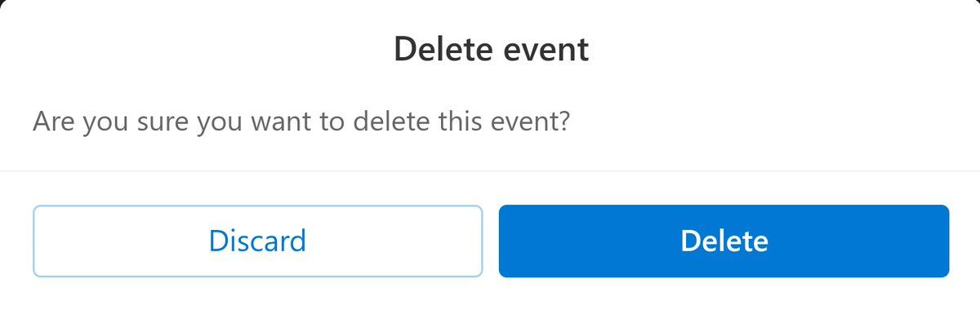This screenshot has height=332, width=980.
Task: Click the Discard button
Action: tap(257, 241)
